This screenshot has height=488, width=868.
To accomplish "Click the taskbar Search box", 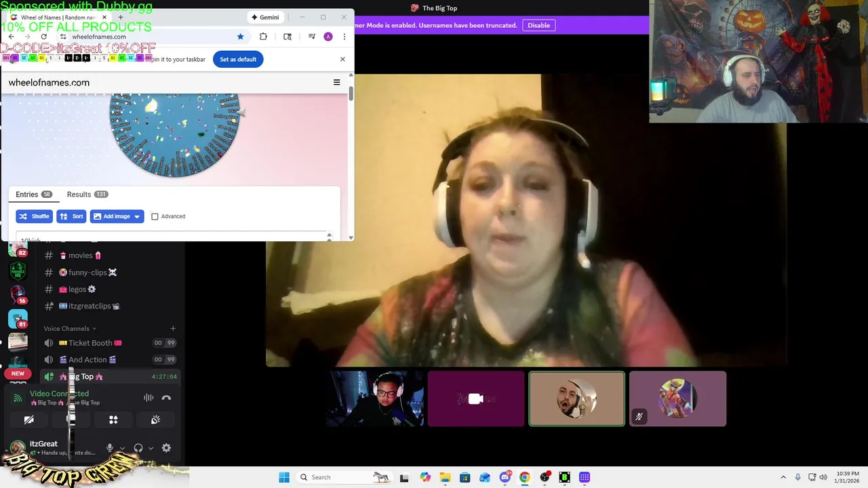I will tap(346, 477).
